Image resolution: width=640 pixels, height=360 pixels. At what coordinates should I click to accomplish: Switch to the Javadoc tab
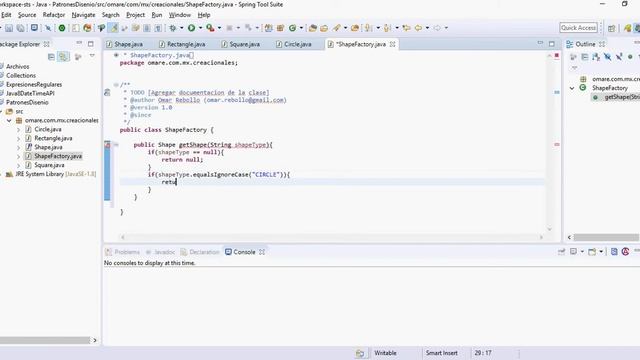[x=160, y=252]
